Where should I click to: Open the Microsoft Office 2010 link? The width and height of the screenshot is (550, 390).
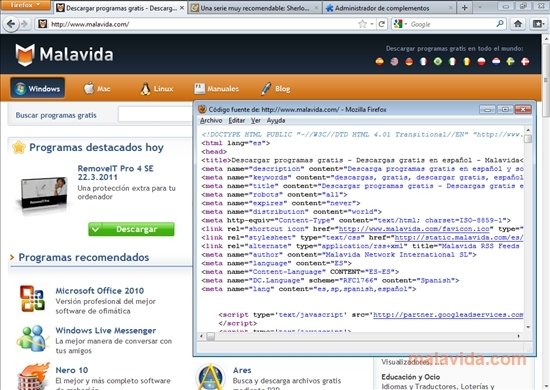point(100,290)
